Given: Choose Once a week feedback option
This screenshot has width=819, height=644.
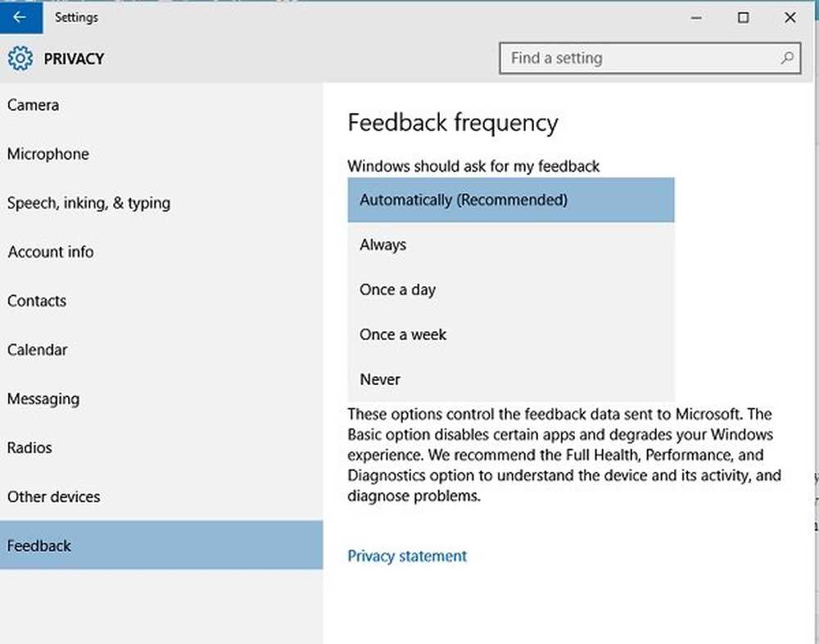Looking at the screenshot, I should [511, 334].
